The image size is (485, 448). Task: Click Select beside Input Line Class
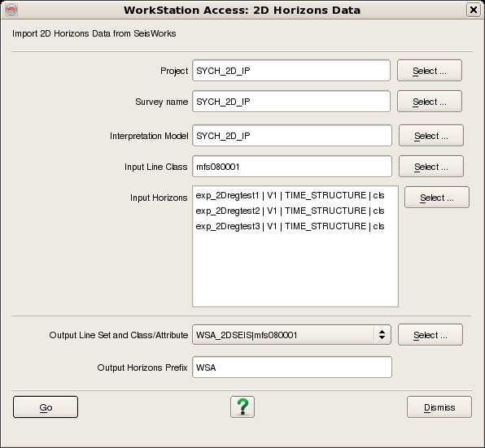(431, 167)
